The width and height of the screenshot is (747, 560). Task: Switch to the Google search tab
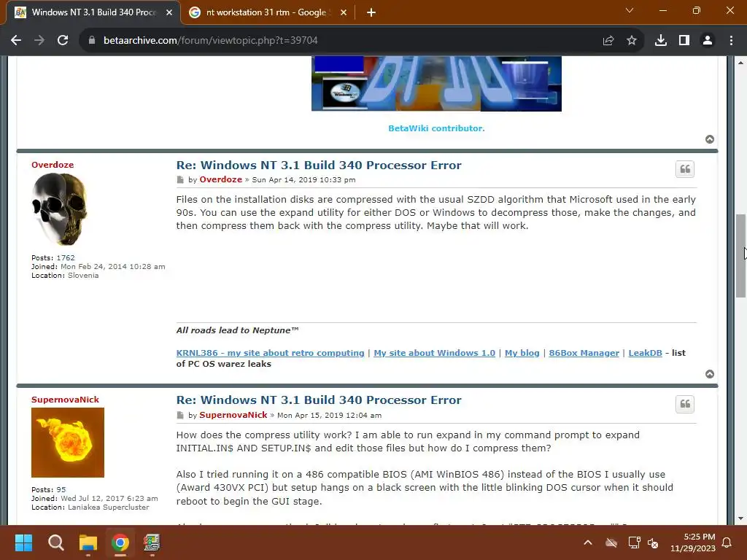pos(267,12)
